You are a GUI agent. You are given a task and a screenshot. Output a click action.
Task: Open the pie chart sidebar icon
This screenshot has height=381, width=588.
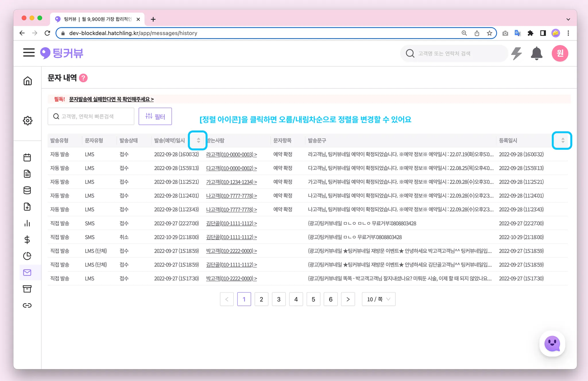27,256
